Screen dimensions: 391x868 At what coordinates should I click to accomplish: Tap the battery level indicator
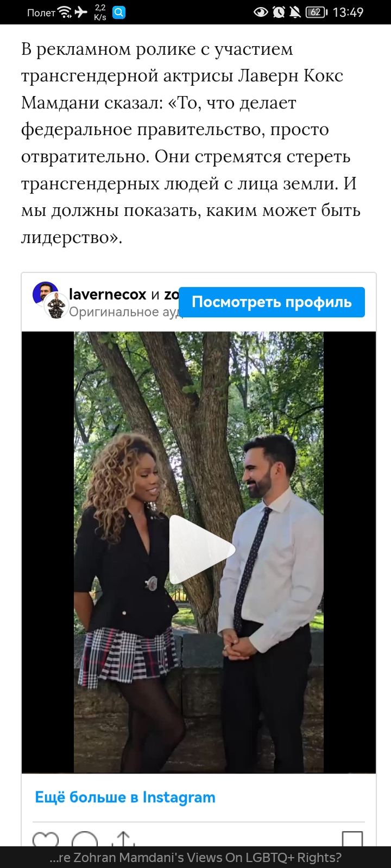click(317, 12)
